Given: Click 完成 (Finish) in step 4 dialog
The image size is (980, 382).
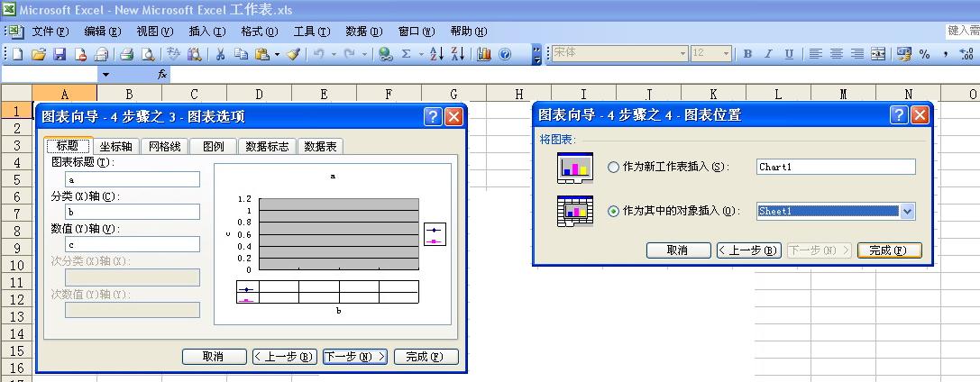Looking at the screenshot, I should pos(889,250).
